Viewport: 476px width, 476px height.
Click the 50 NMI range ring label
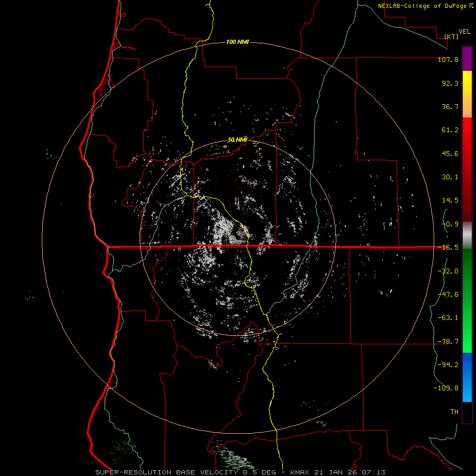coord(237,140)
